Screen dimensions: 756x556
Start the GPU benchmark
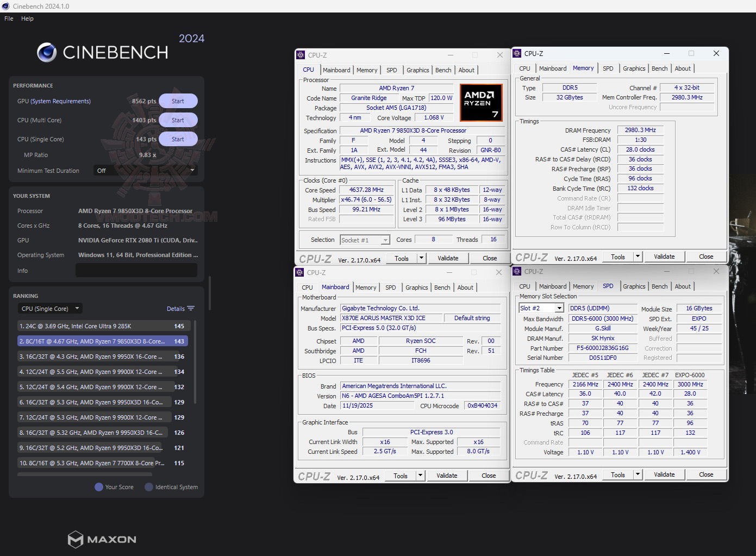click(x=178, y=101)
